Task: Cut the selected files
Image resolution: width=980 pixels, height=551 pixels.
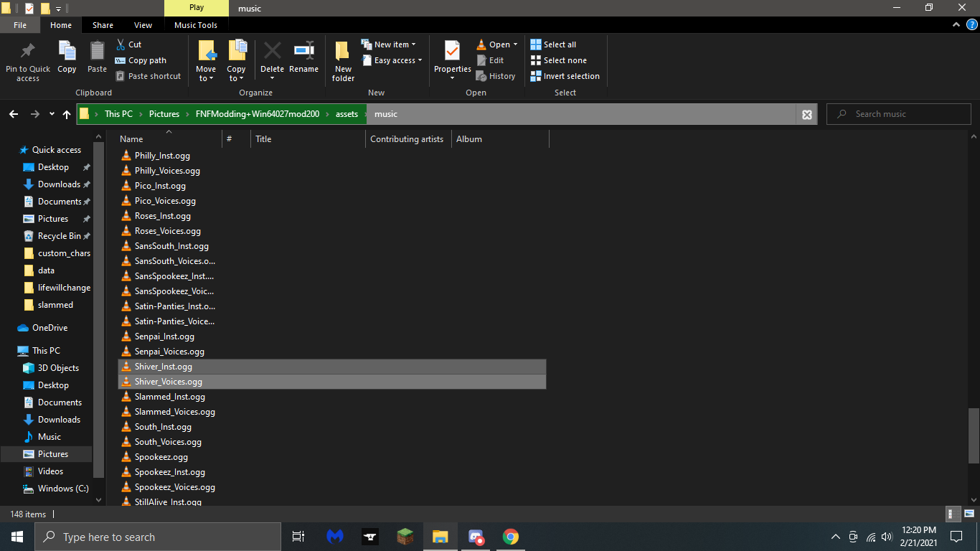Action: (x=130, y=44)
